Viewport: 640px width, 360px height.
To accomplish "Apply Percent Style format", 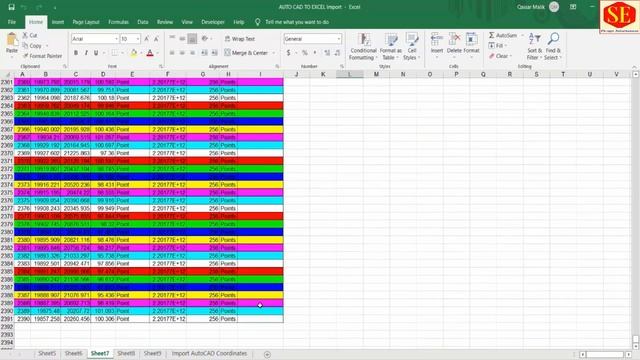I will point(304,53).
